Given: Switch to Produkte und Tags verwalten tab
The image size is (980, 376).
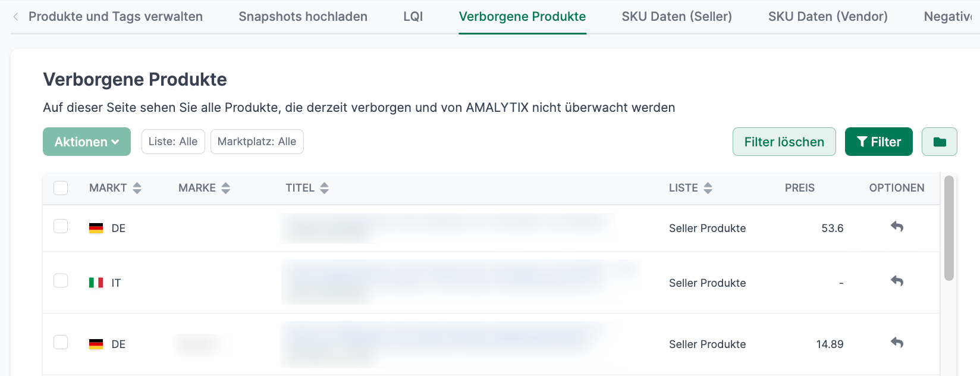Looking at the screenshot, I should 115,17.
